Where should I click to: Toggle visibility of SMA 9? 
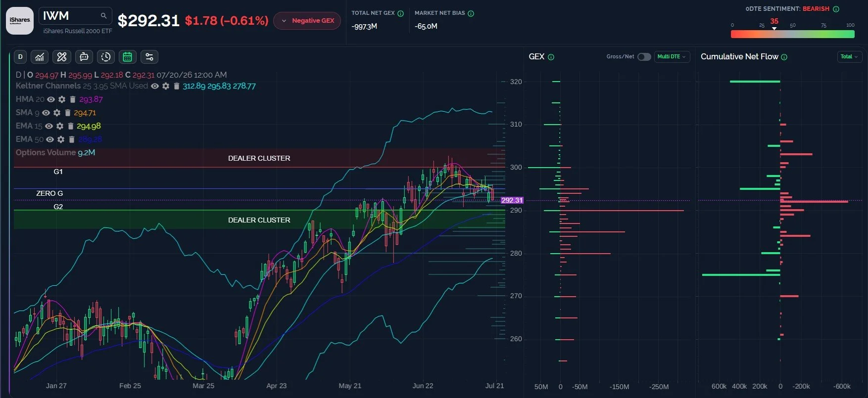(46, 113)
